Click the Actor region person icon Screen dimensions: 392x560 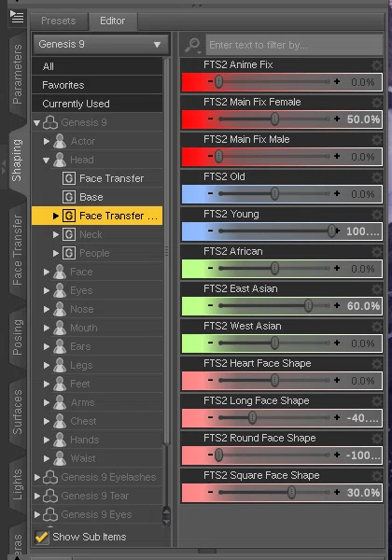[60, 141]
